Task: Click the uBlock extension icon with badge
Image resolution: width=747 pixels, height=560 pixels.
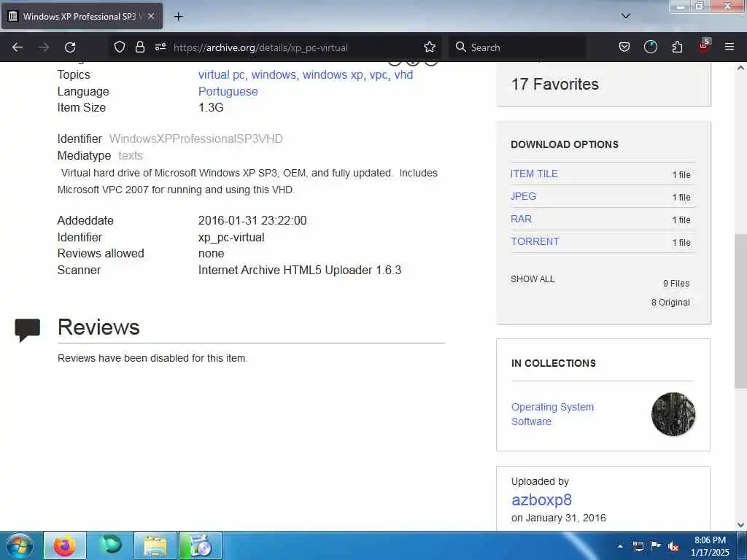Action: point(704,46)
